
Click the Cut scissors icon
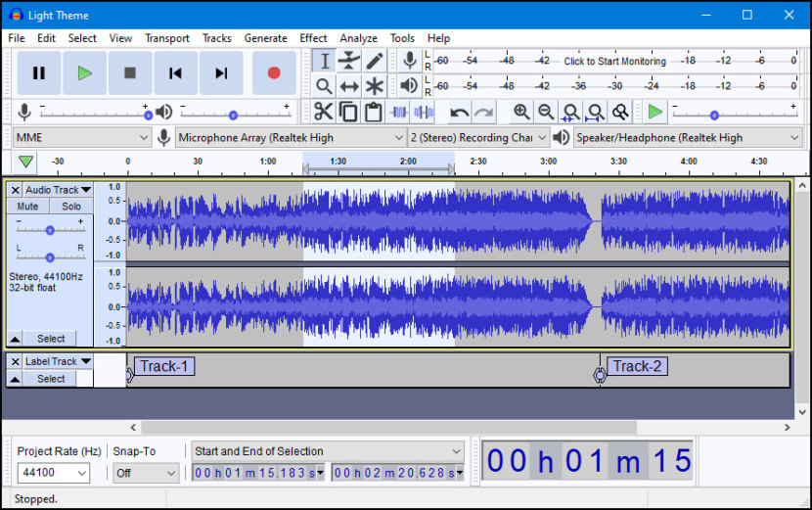point(323,112)
